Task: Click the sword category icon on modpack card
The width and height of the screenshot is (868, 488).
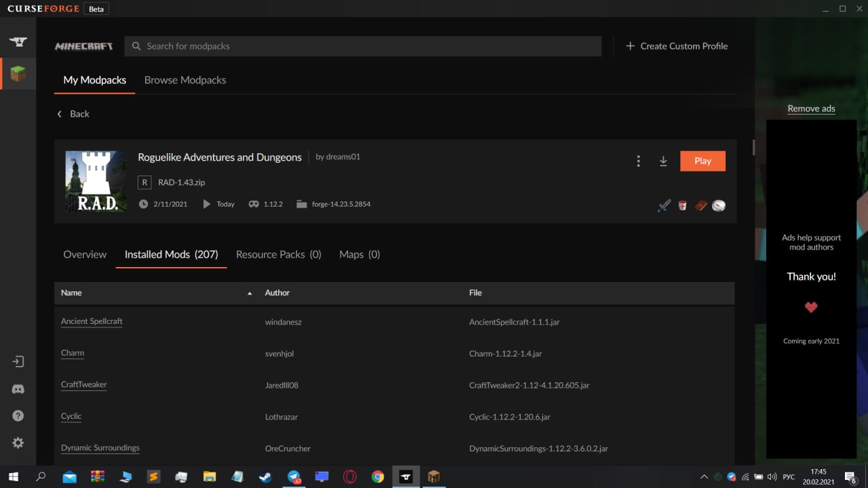Action: [x=665, y=205]
